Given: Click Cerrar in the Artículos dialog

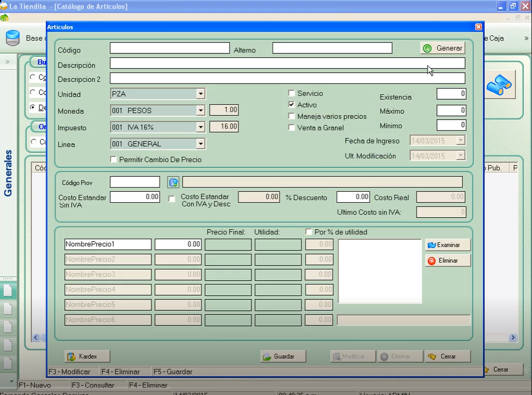Looking at the screenshot, I should coord(447,357).
